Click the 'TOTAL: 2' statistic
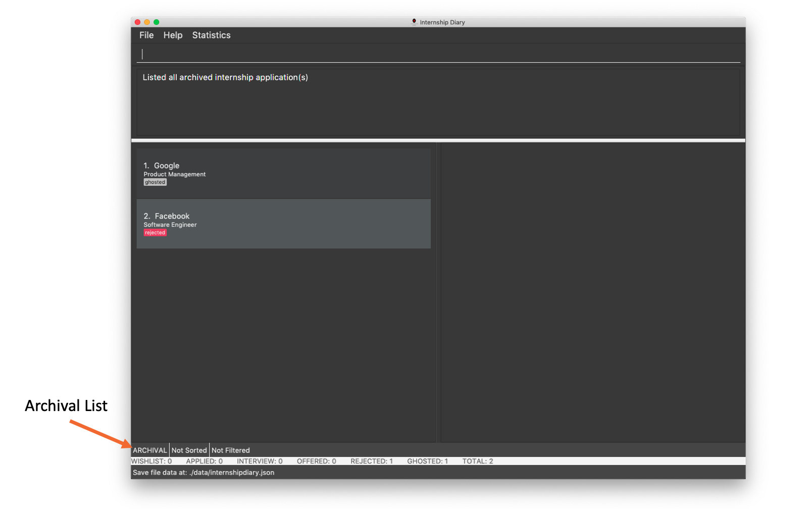The image size is (812, 509). click(478, 461)
